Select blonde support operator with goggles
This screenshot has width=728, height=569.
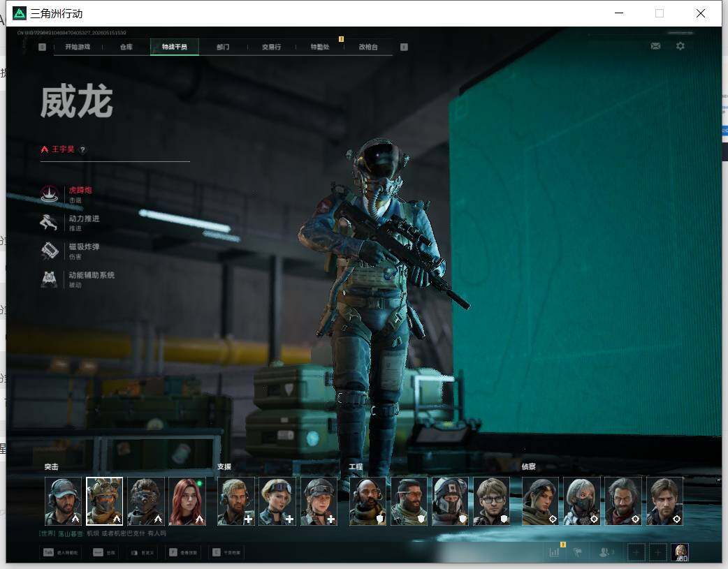(x=277, y=501)
